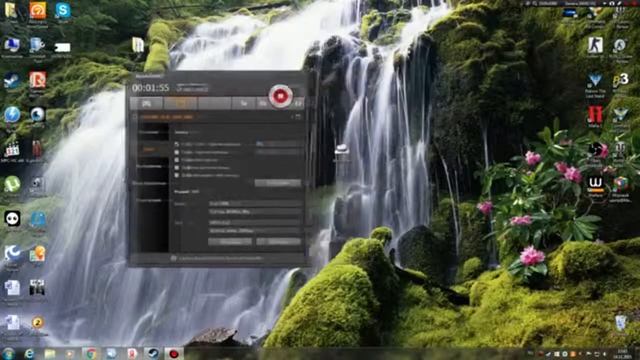This screenshot has height=360, width=640.
Task: Switch to the red recorder taskbar button
Action: pyautogui.click(x=174, y=354)
